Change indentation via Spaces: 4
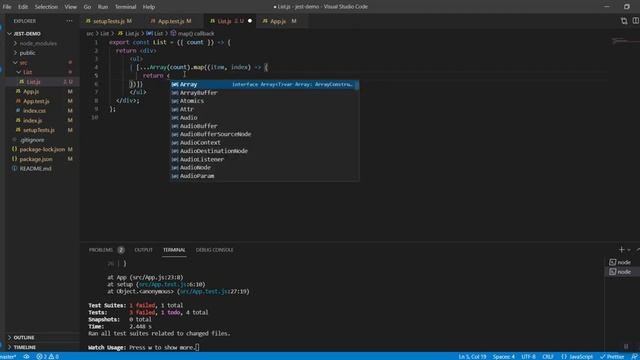 tap(504, 356)
